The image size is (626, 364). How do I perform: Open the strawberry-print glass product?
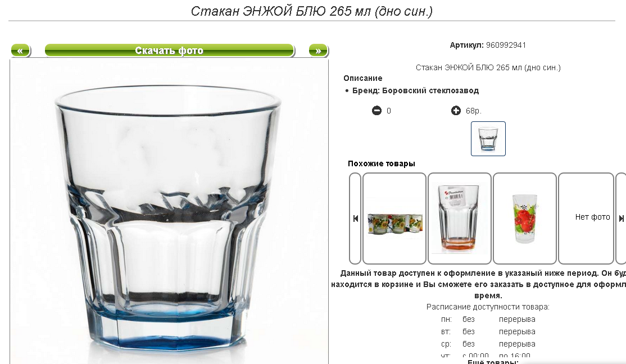coord(525,219)
